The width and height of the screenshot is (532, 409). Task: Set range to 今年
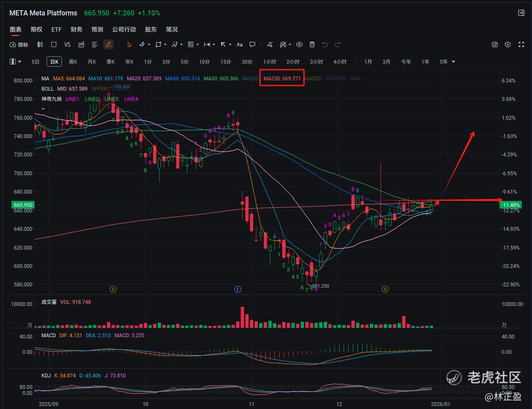tap(406, 62)
